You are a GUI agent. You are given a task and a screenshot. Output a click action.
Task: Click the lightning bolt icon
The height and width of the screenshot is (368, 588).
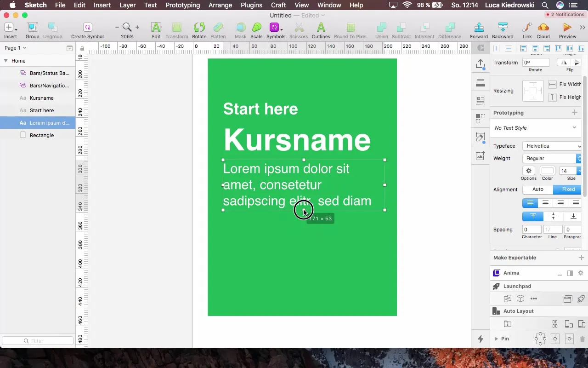click(481, 339)
